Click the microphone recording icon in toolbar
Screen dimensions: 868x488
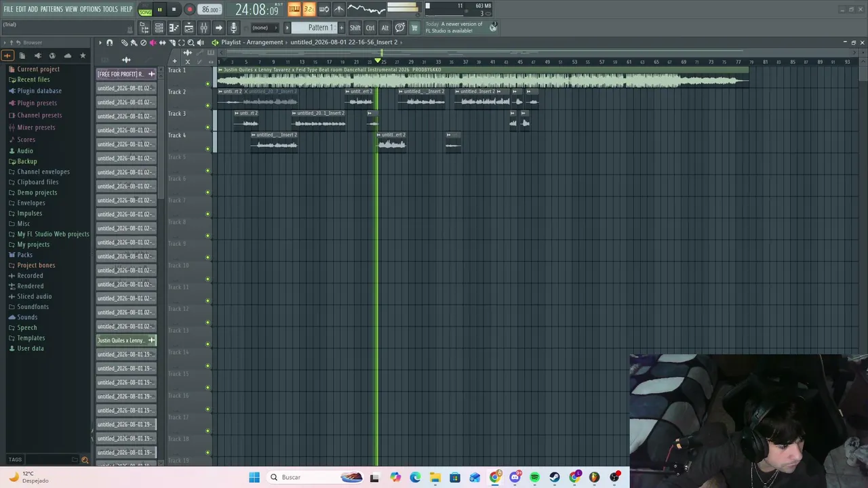tap(233, 28)
